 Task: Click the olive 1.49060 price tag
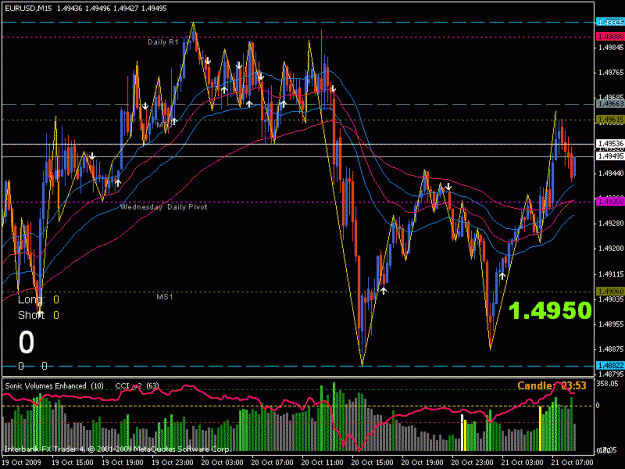click(610, 292)
